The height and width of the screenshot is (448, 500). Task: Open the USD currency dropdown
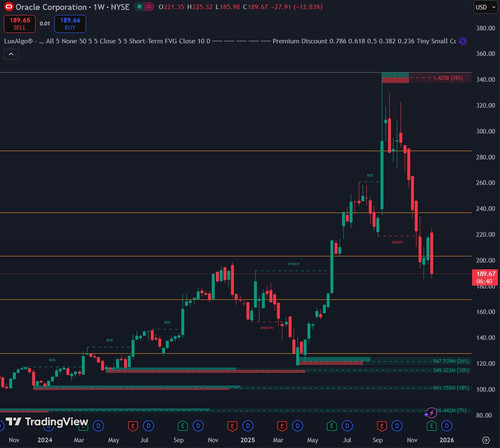(486, 7)
